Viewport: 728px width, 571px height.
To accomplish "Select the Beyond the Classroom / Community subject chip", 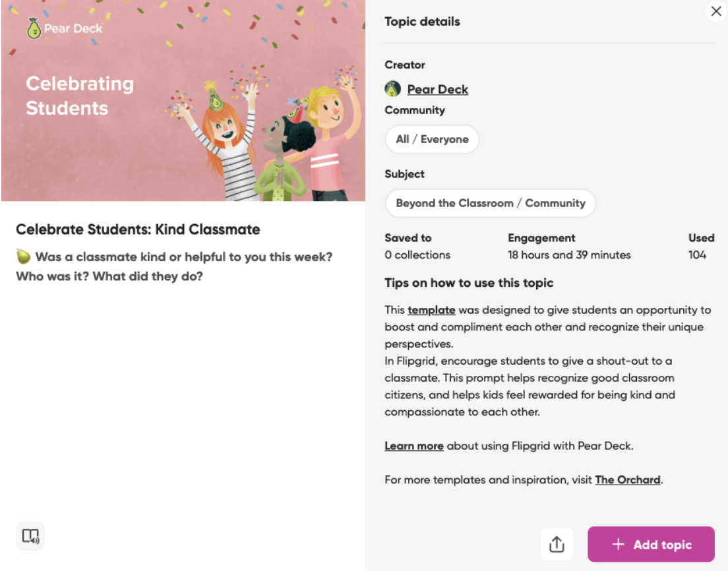I will [x=490, y=203].
